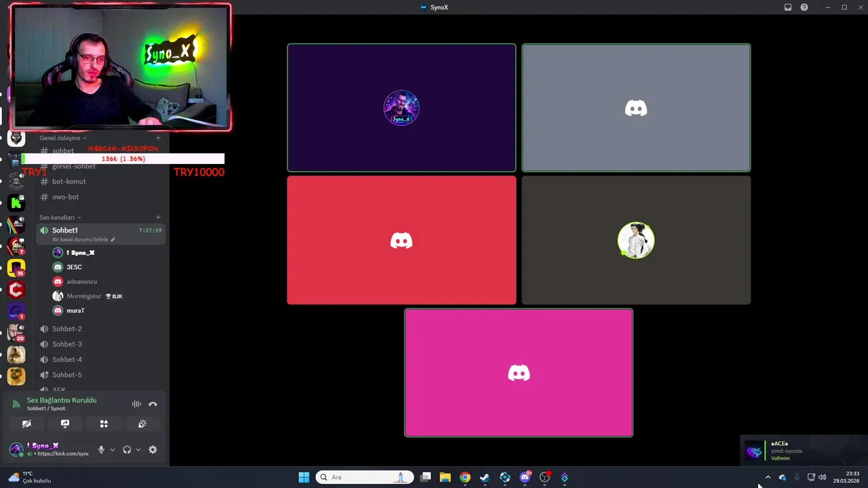Collapse the Ses kanalları category

tap(60, 218)
